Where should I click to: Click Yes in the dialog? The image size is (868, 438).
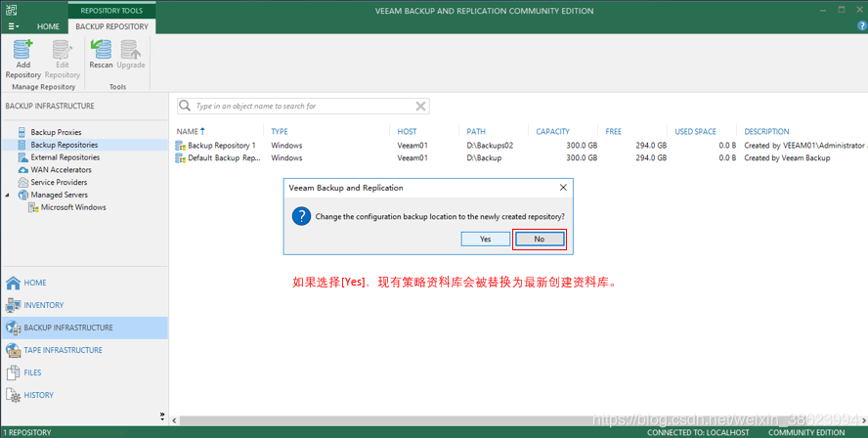pos(486,239)
